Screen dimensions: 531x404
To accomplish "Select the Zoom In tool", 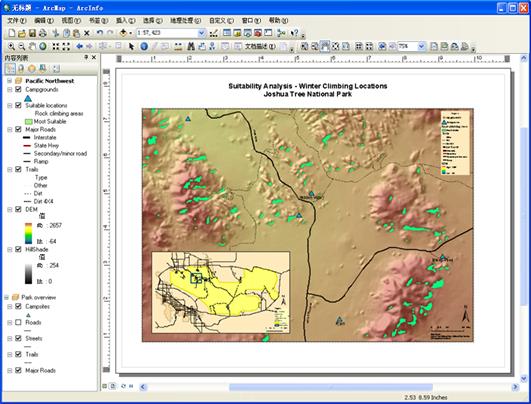I will [x=12, y=46].
